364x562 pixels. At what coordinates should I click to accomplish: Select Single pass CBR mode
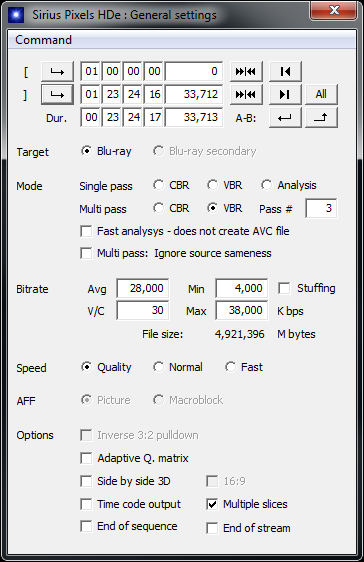tap(158, 185)
